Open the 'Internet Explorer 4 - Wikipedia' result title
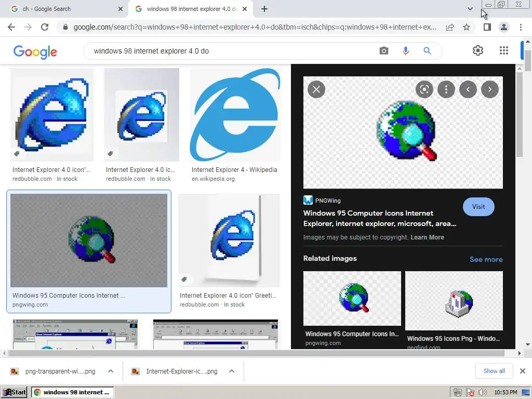The width and height of the screenshot is (532, 399). 234,170
